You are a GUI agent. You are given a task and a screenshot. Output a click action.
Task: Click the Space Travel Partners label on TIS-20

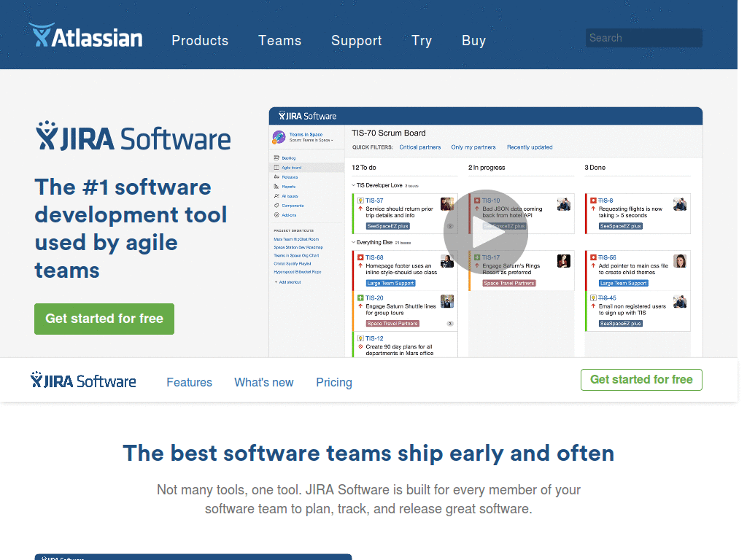click(392, 323)
